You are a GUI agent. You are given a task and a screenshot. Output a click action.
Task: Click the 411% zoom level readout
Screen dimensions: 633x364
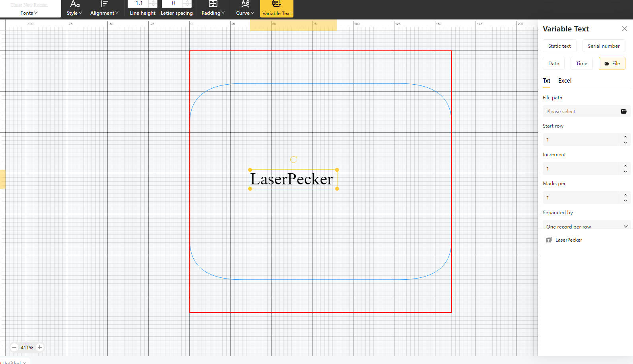coord(27,347)
